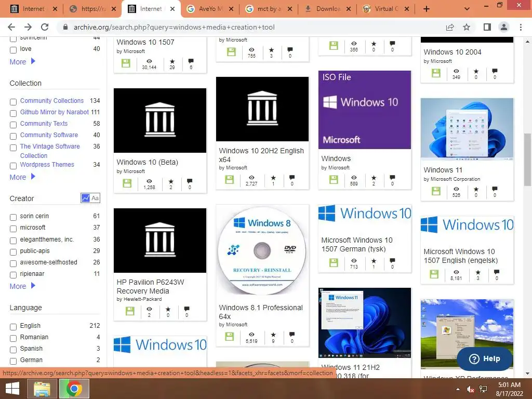Bookmark this page with the star icon
Viewport: 532px width, 399px height.
click(467, 27)
